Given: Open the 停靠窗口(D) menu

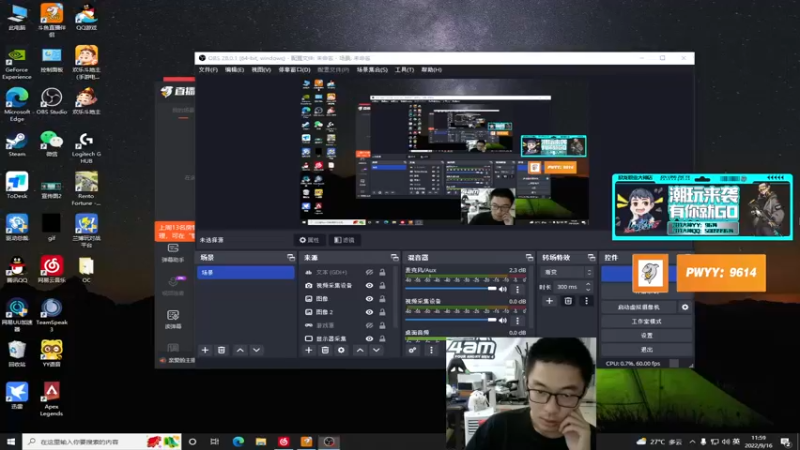Looking at the screenshot, I should click(294, 70).
